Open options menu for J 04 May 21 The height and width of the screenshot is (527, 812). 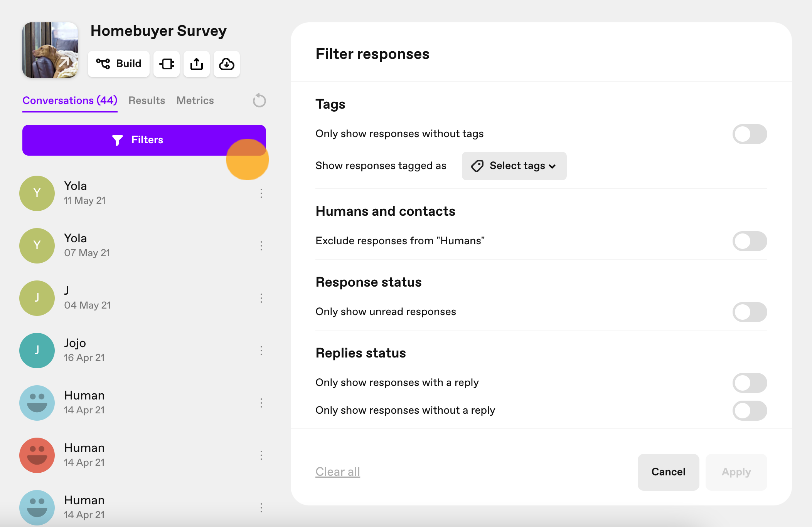(261, 298)
